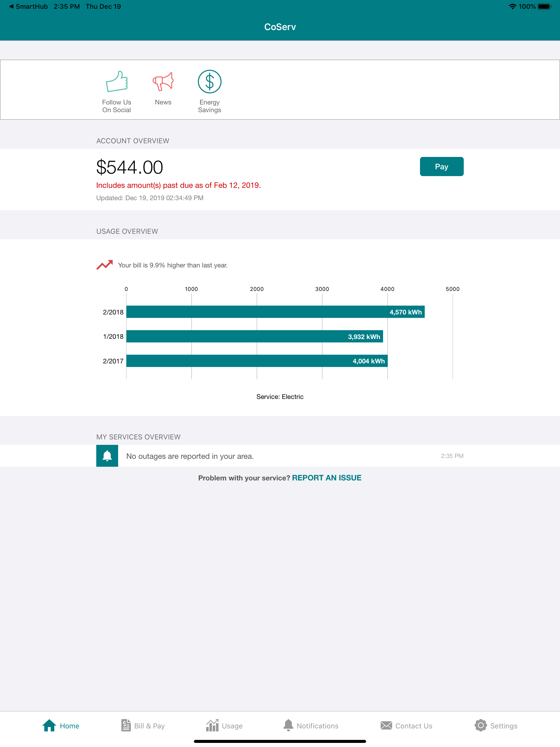Click the REPORT AN ISSUE link
The height and width of the screenshot is (747, 560).
(326, 478)
